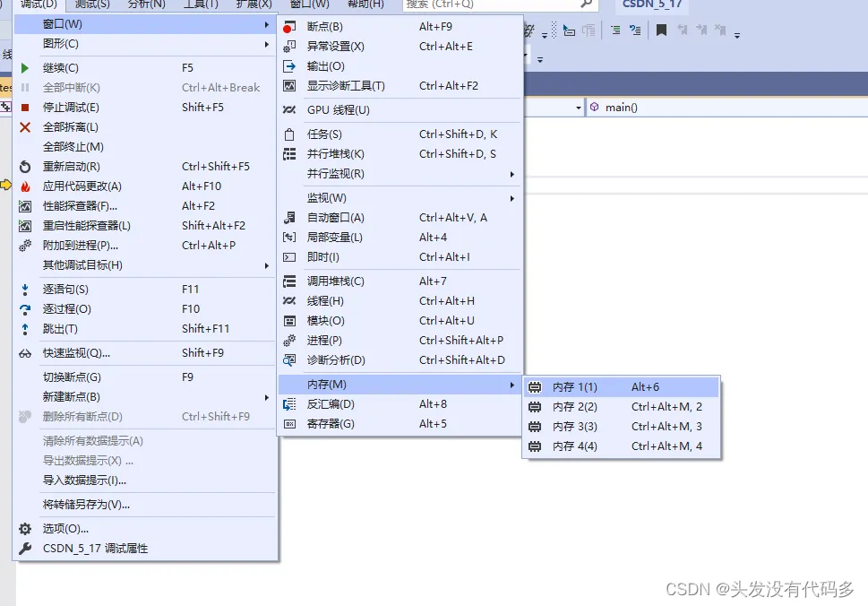Click the Exception Settings icon

pos(289,47)
